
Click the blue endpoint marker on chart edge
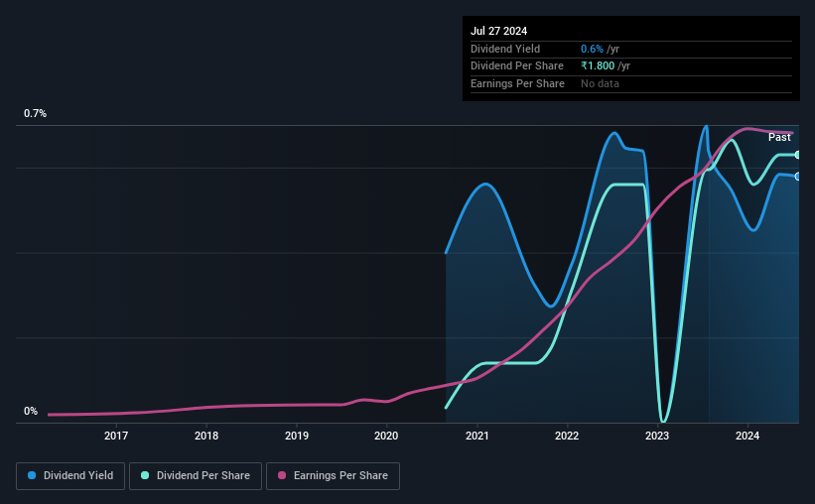[797, 177]
